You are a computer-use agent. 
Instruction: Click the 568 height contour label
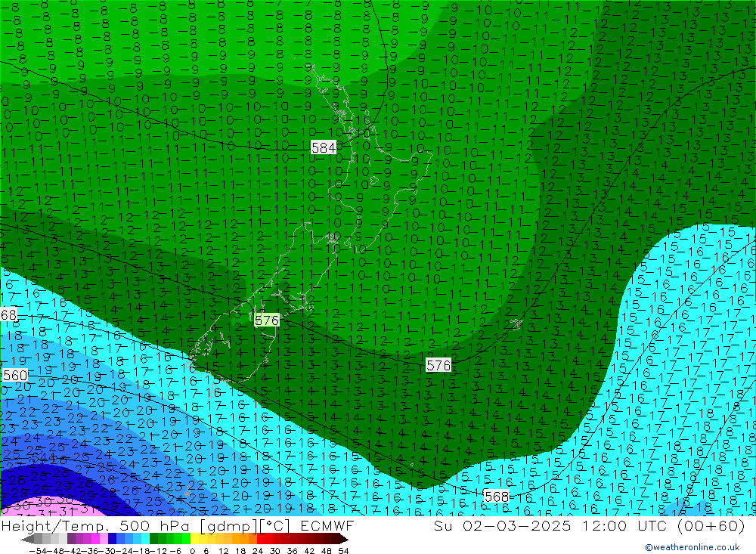click(497, 497)
